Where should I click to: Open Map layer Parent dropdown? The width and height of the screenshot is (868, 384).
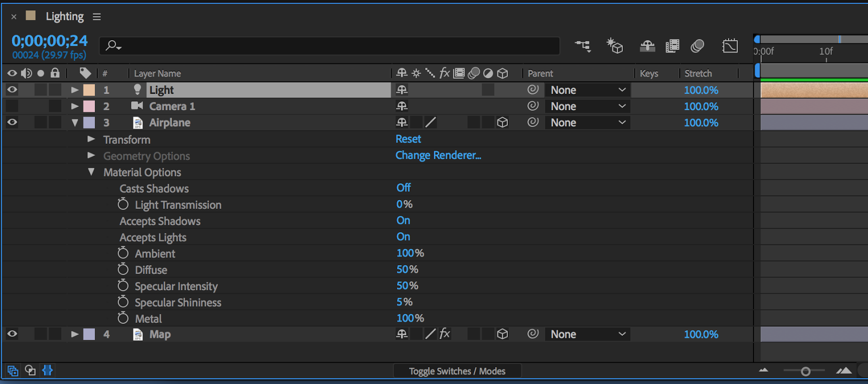588,334
